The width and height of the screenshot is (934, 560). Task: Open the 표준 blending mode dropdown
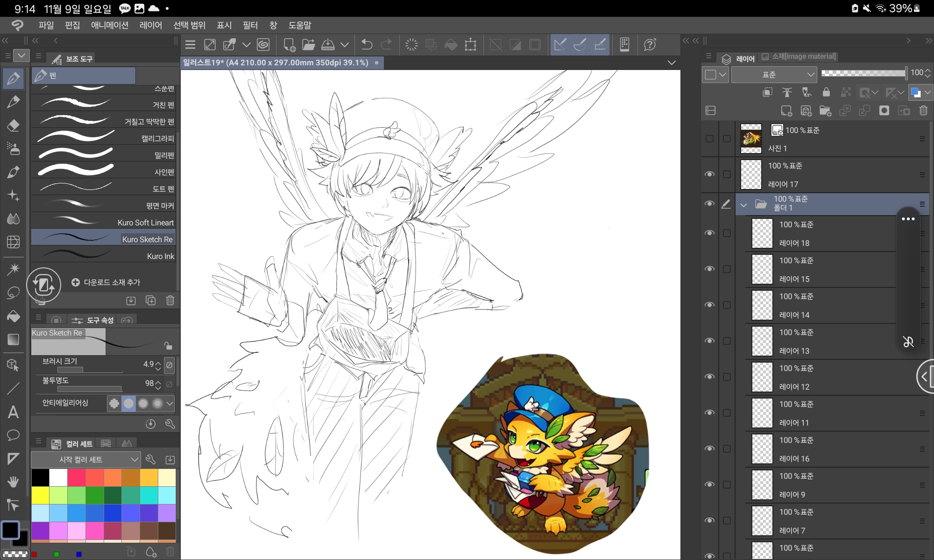coord(773,75)
